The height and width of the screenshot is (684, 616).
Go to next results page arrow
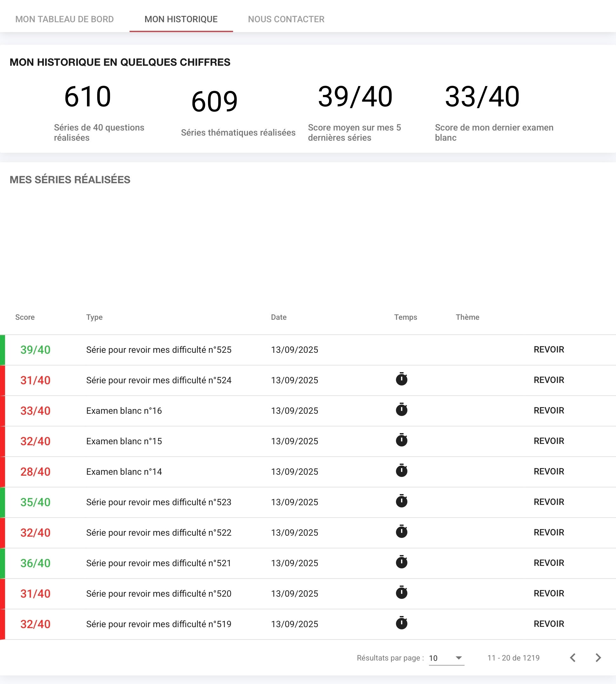598,658
